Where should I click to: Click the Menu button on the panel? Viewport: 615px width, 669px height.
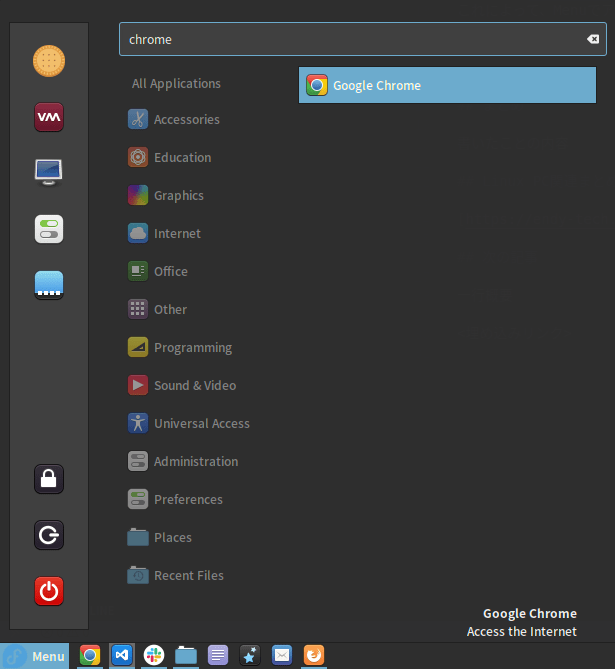pyautogui.click(x=35, y=656)
